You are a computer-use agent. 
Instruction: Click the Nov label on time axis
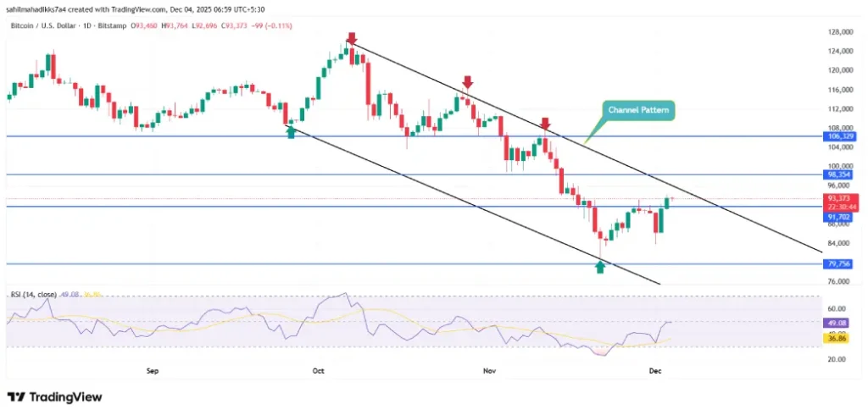coord(489,370)
